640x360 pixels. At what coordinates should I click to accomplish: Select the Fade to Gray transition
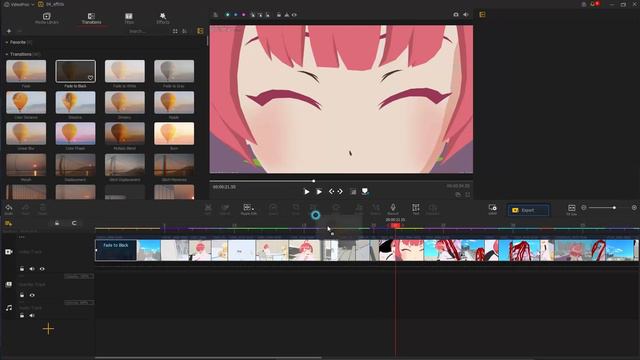pyautogui.click(x=174, y=71)
